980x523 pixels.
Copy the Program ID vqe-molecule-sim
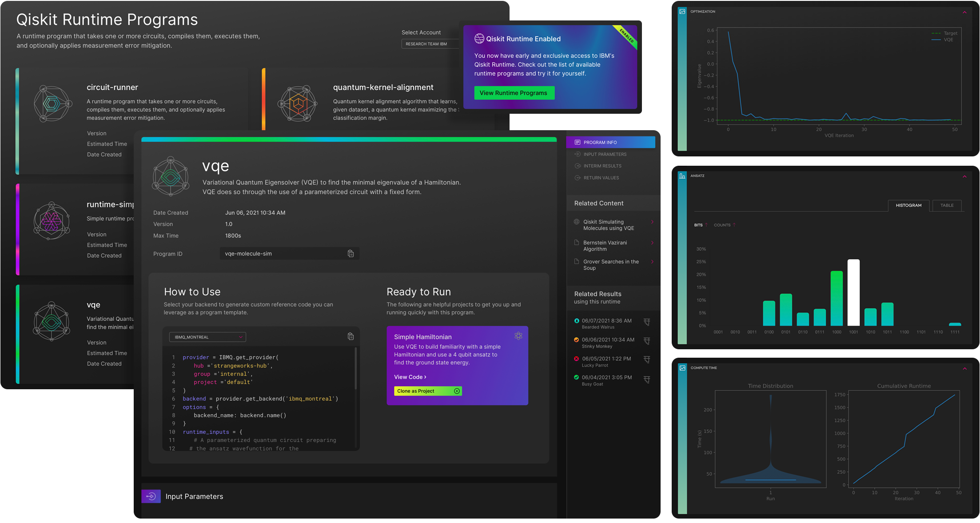351,253
